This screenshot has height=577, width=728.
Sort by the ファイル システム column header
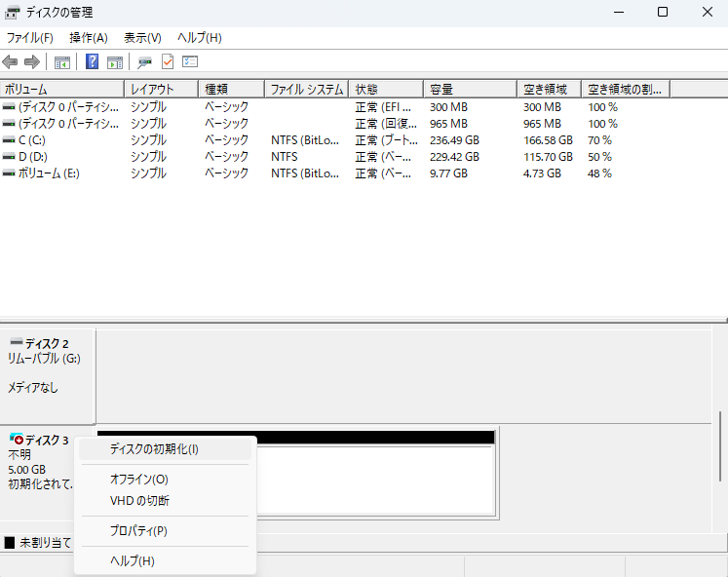pos(306,89)
